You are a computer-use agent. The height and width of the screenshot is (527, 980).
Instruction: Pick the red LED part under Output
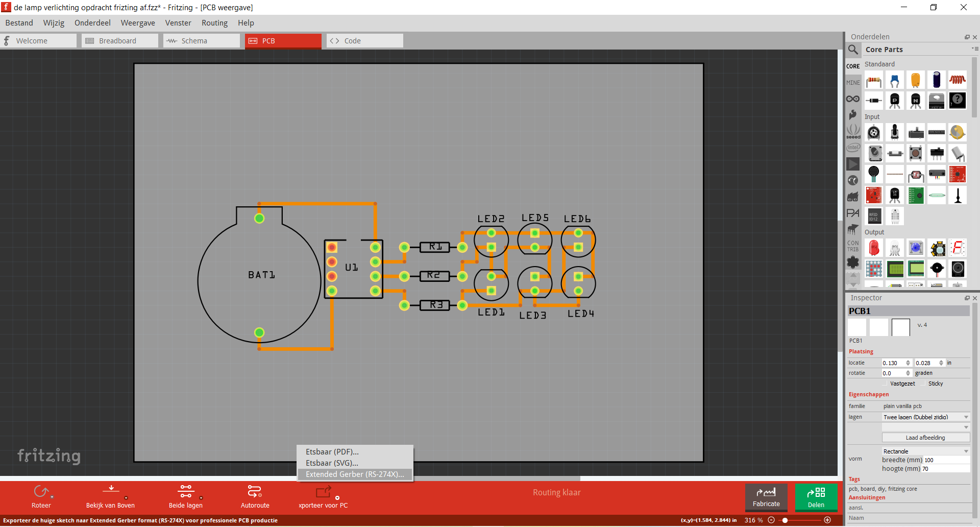pyautogui.click(x=874, y=248)
